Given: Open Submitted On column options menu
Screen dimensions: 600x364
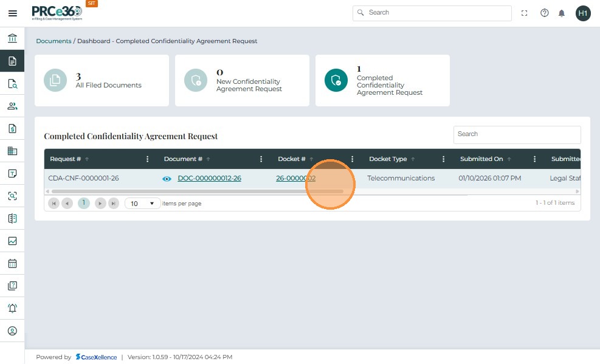Looking at the screenshot, I should pos(534,159).
